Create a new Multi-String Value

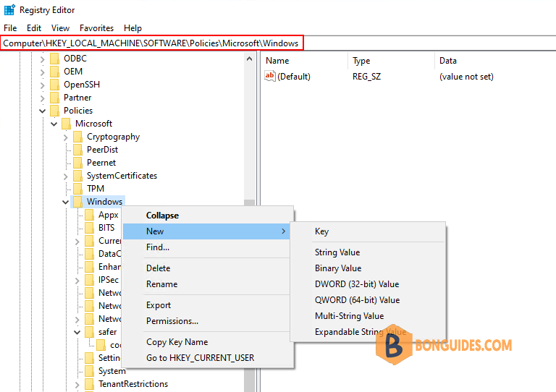[x=368, y=316]
